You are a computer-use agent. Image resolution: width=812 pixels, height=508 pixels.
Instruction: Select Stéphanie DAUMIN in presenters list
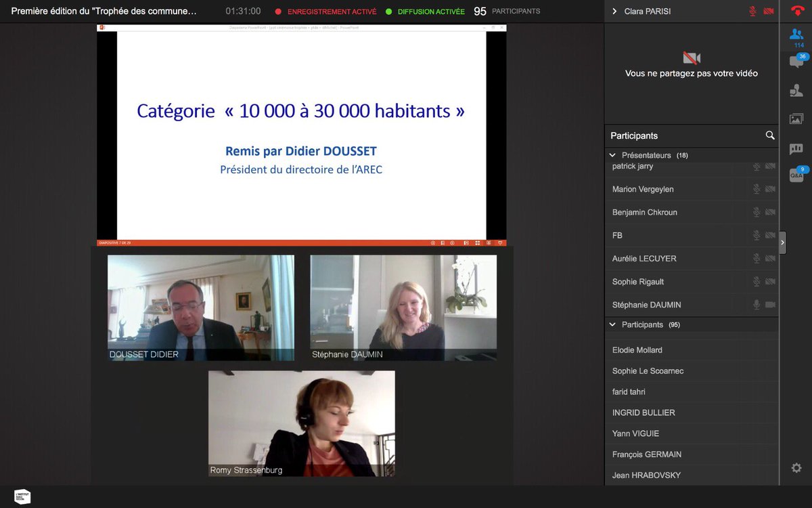coord(692,305)
